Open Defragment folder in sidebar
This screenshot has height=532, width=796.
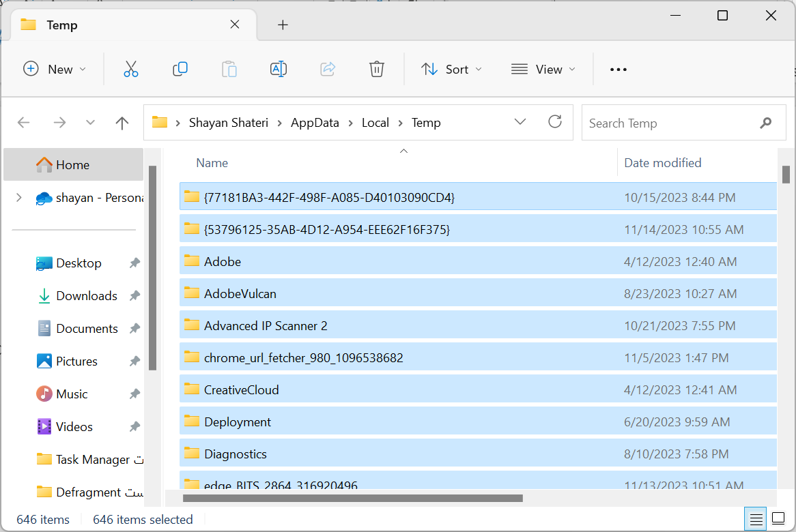[89, 492]
